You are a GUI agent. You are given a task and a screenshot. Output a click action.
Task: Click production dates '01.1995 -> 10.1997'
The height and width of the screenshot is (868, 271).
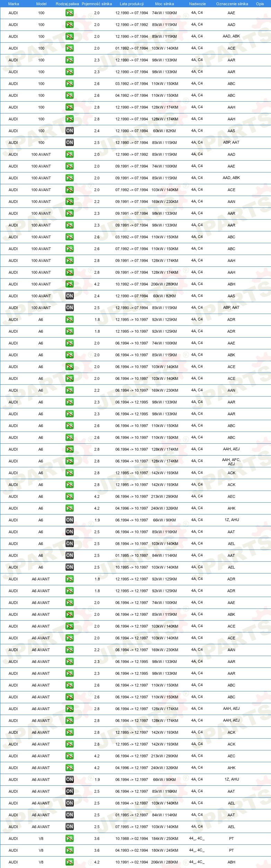tap(132, 555)
